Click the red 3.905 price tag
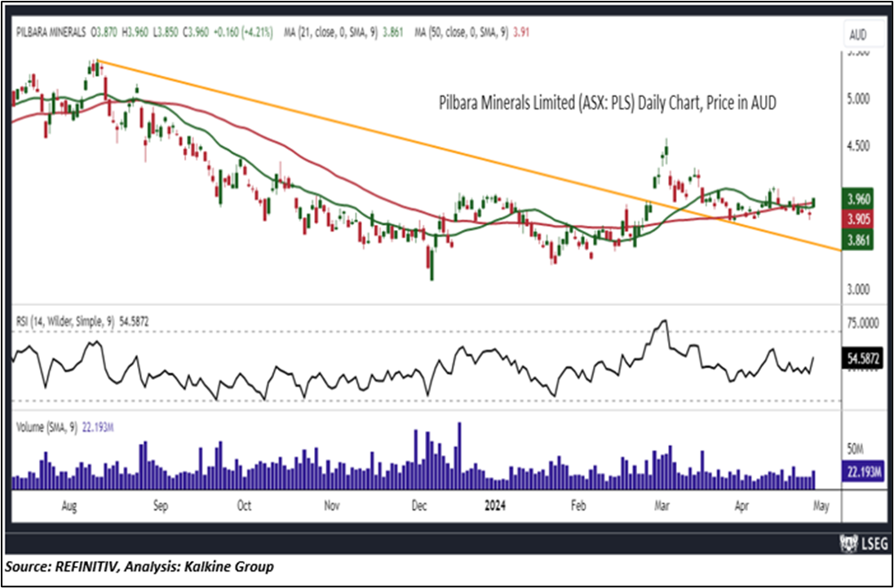 coord(857,220)
